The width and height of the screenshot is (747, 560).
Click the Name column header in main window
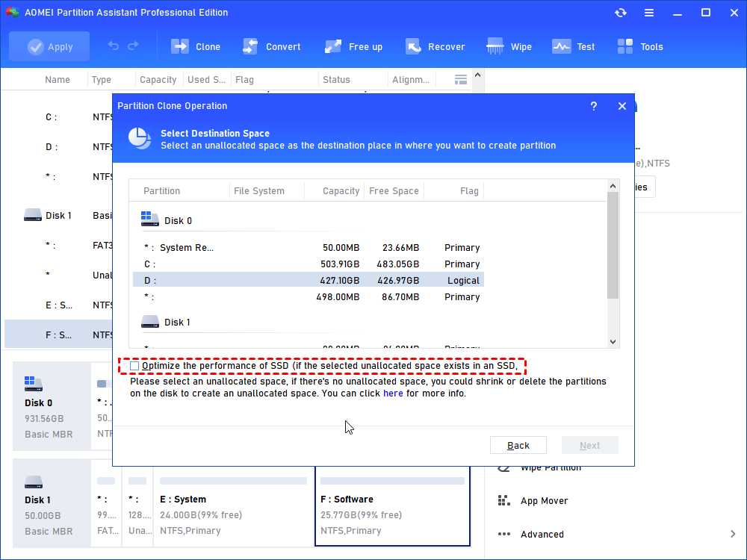tap(58, 80)
